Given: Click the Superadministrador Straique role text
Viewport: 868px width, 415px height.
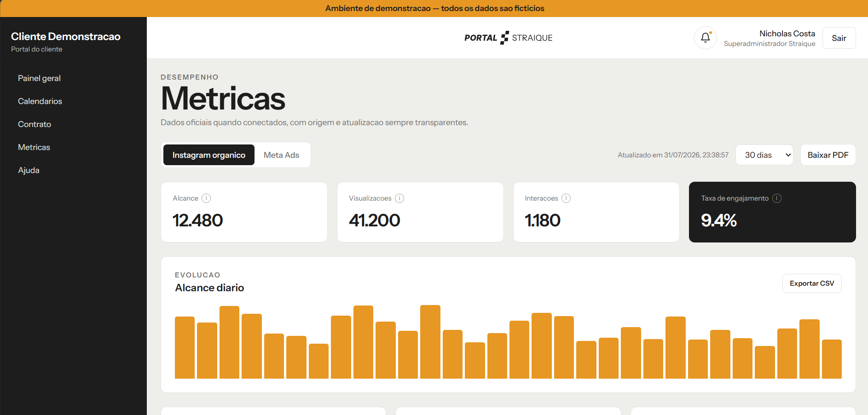Looking at the screenshot, I should 770,44.
